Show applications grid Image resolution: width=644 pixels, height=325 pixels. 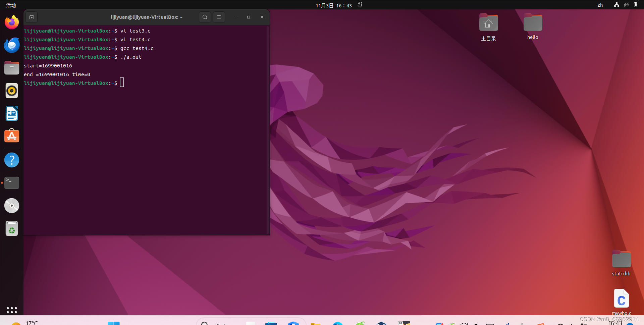[x=12, y=310]
